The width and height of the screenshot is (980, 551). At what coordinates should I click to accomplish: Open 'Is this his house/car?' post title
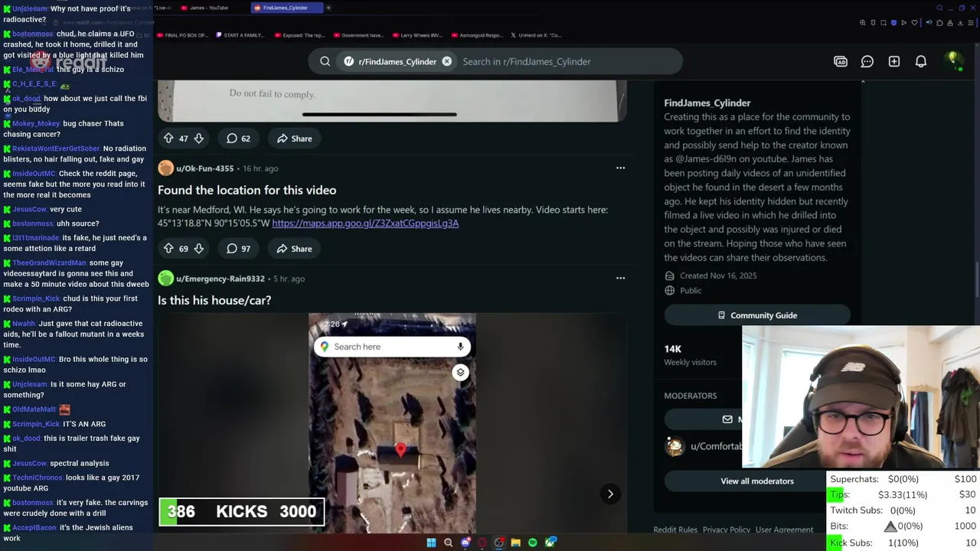214,300
